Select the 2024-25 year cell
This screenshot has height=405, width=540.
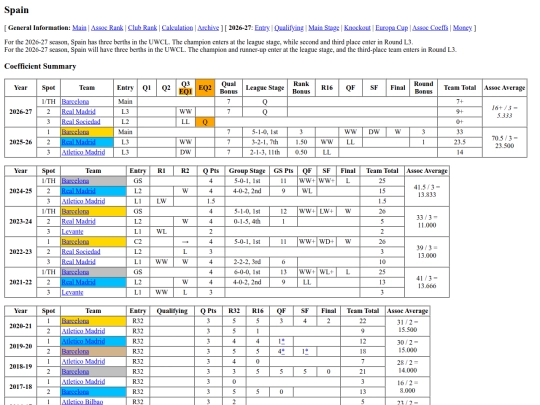[21, 191]
